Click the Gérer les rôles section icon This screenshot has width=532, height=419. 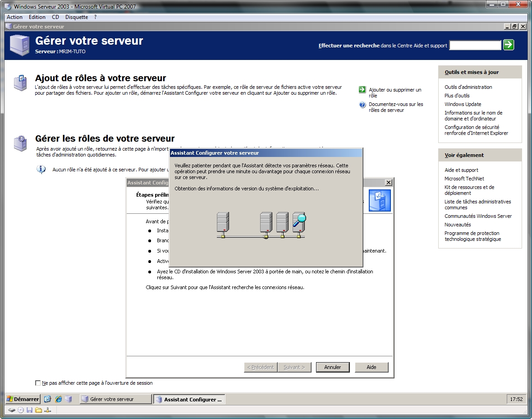click(x=20, y=143)
